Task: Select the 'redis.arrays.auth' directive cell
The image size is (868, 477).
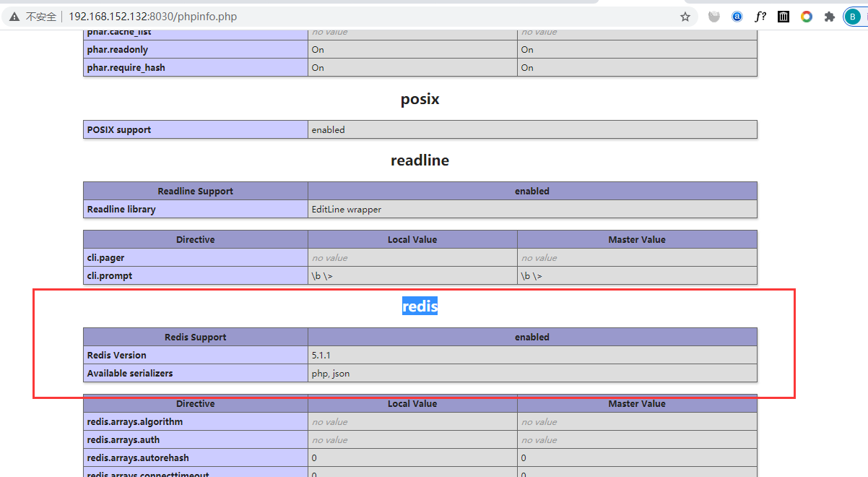Action: [x=196, y=439]
